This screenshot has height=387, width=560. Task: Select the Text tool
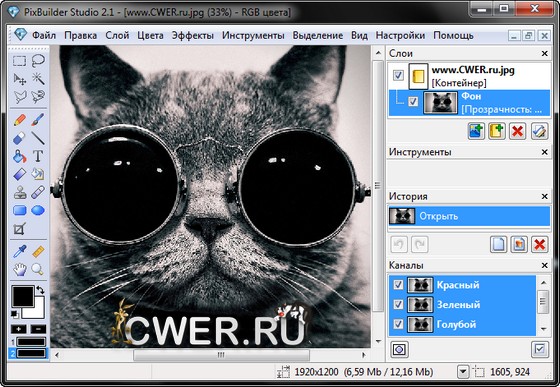click(38, 156)
